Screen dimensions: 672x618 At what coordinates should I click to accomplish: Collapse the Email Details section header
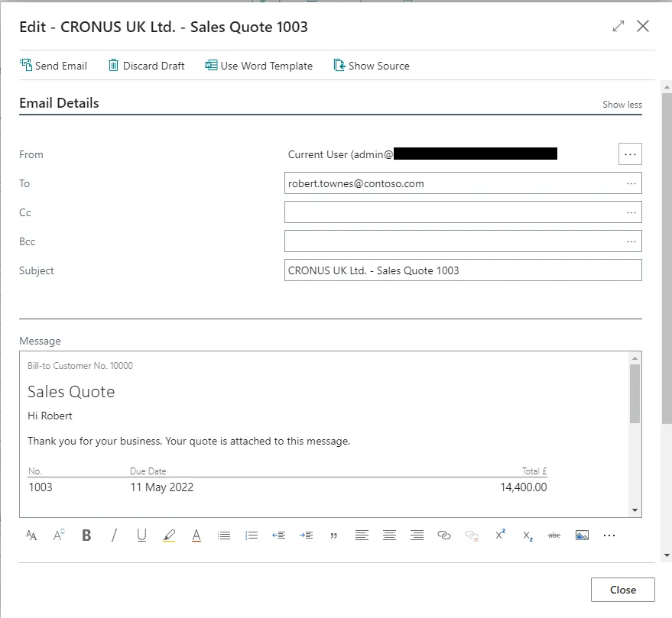click(x=59, y=103)
